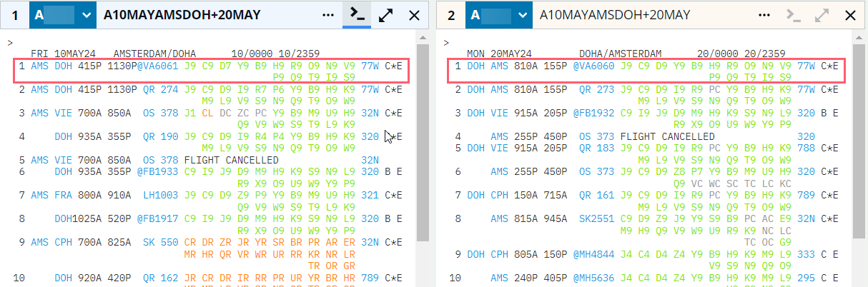
Task: Expand window 1 with the diagonal arrows icon
Action: click(386, 15)
